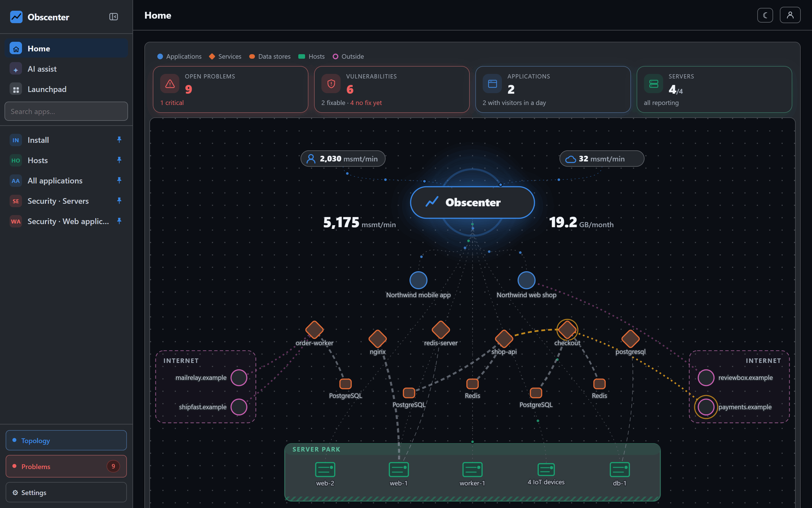Select the 4 IoT devices host icon
Viewport: 812px width, 508px height.
(546, 469)
